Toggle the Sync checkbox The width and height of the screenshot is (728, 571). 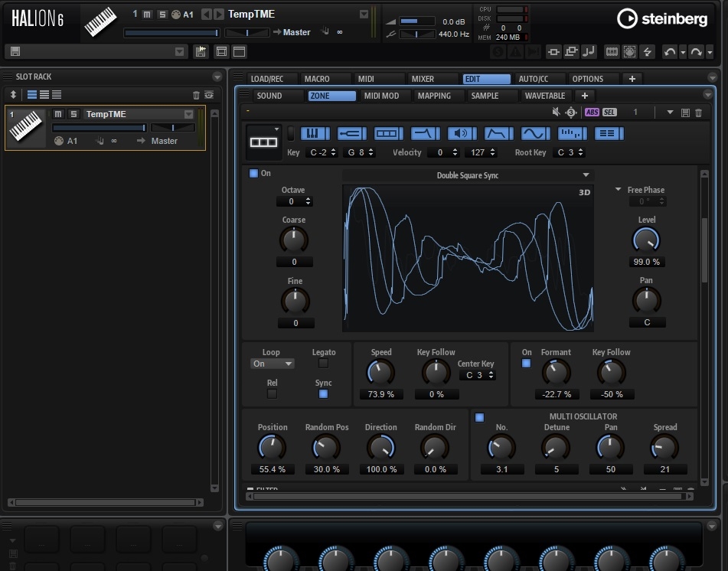pyautogui.click(x=323, y=393)
